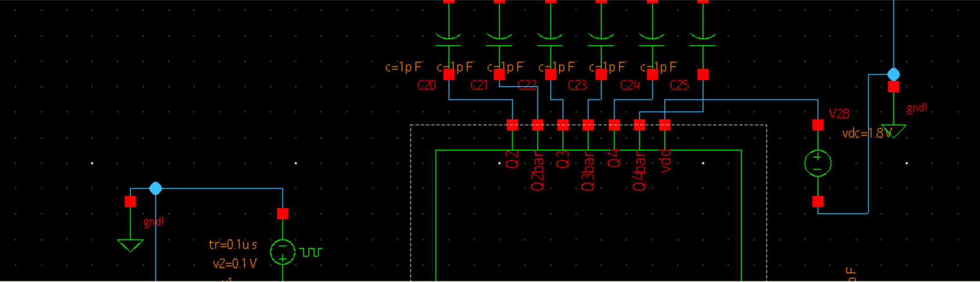The image size is (980, 282).
Task: Click the Q3 pin name label
Action: 563,160
